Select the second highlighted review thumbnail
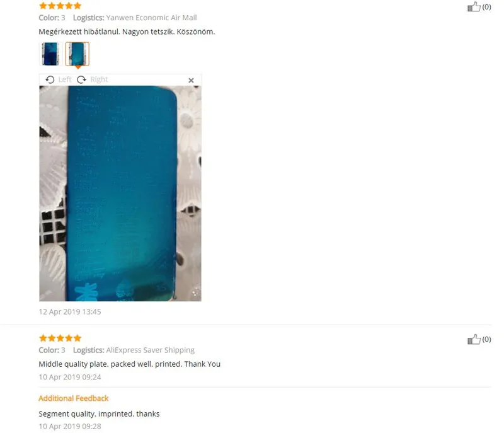This screenshot has width=504, height=433. pyautogui.click(x=77, y=54)
